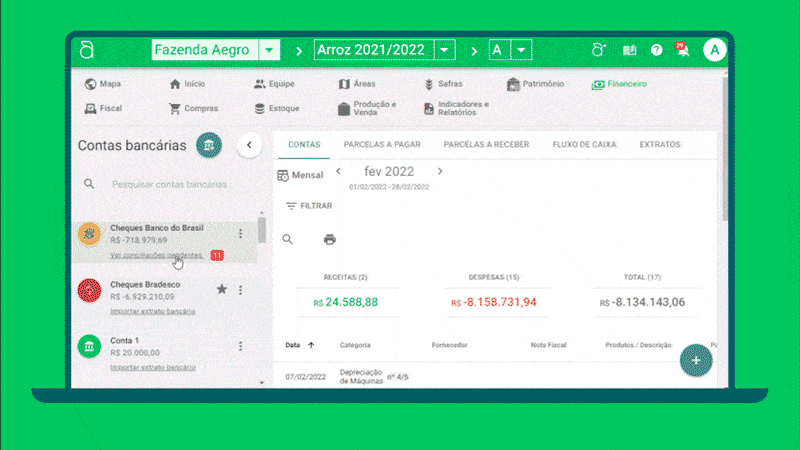Click the print icon

pos(329,240)
